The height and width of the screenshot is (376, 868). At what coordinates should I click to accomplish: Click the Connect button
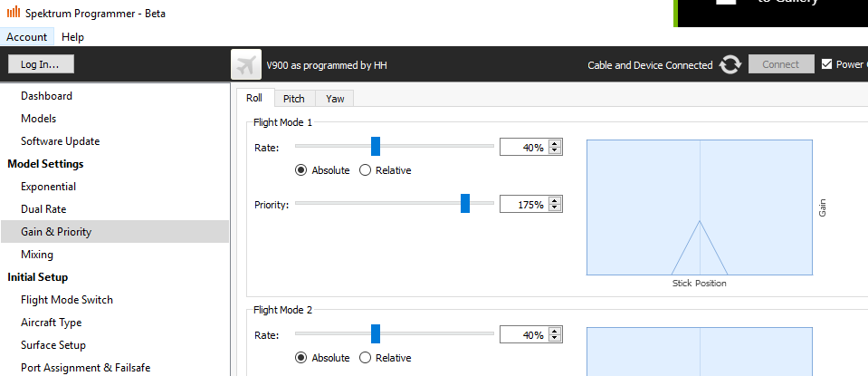click(x=781, y=64)
